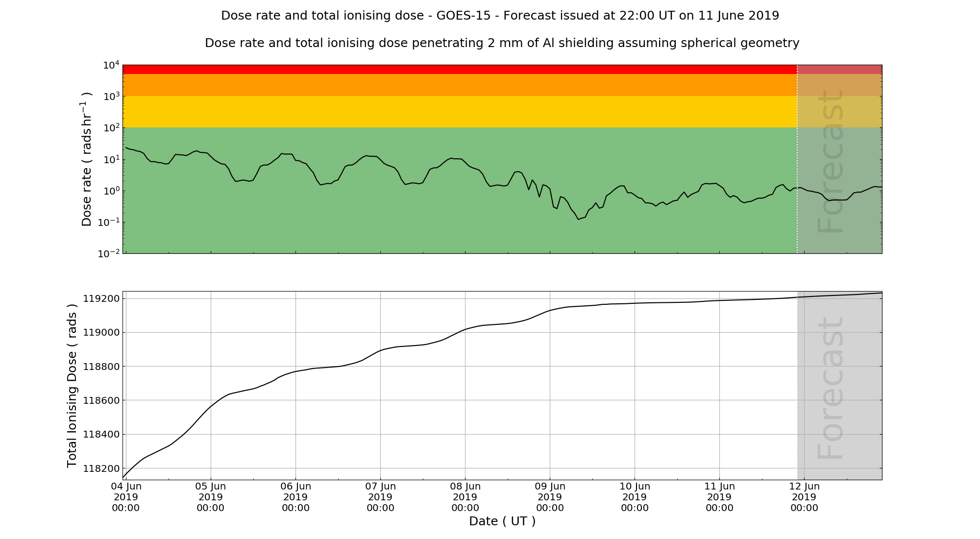The width and height of the screenshot is (980, 539).
Task: Click the 09 Jun 2019 date tick label
Action: (550, 497)
